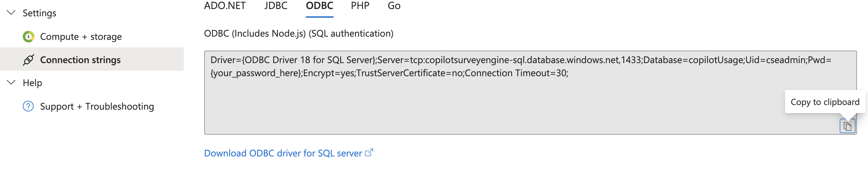Open Support + Troubleshooting question mark icon
Screen dimensions: 868x171
point(29,106)
